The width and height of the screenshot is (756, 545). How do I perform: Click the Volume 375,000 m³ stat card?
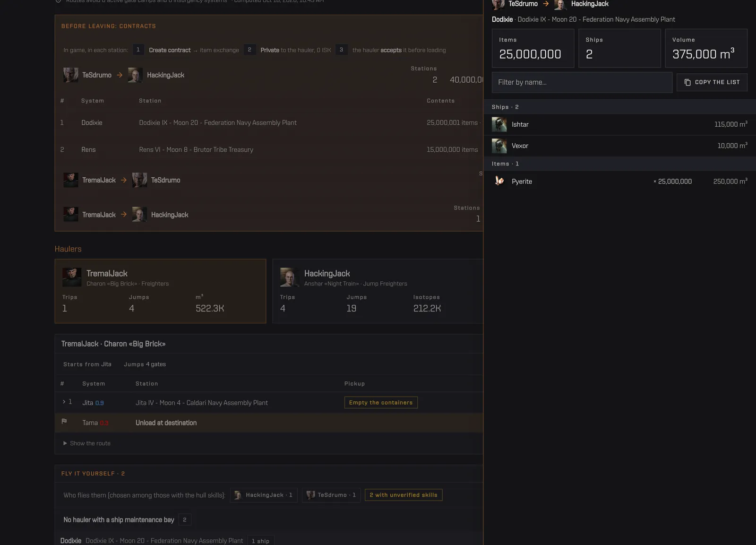pos(706,48)
